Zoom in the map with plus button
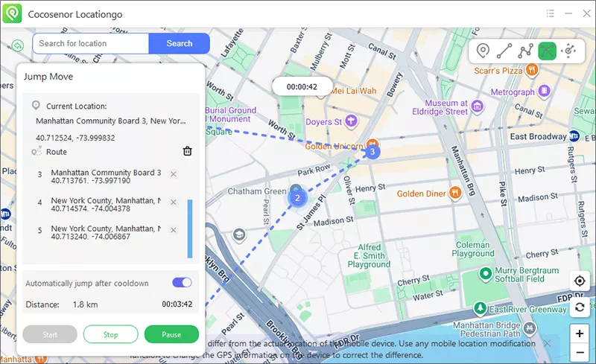This screenshot has height=364, width=596. tap(580, 333)
